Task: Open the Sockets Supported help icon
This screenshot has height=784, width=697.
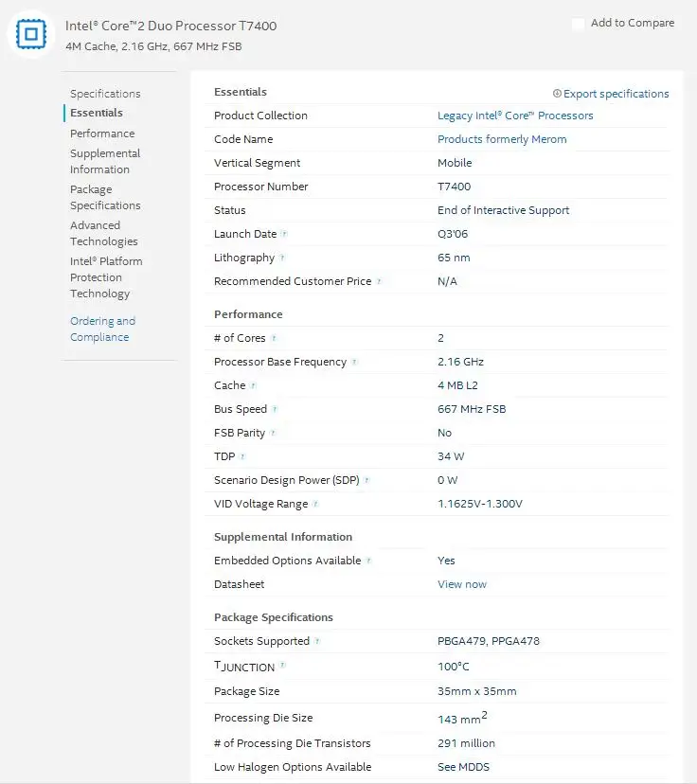Action: click(x=317, y=641)
